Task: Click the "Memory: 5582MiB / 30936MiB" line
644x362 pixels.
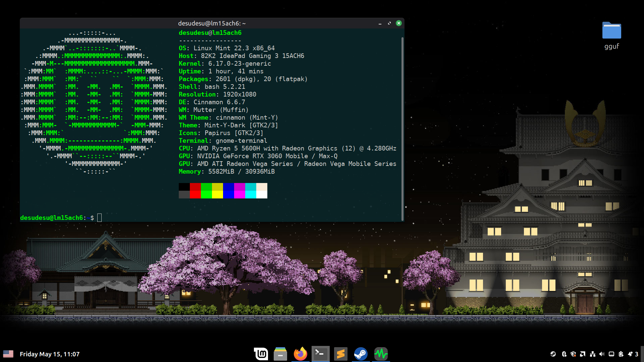Action: coord(227,172)
